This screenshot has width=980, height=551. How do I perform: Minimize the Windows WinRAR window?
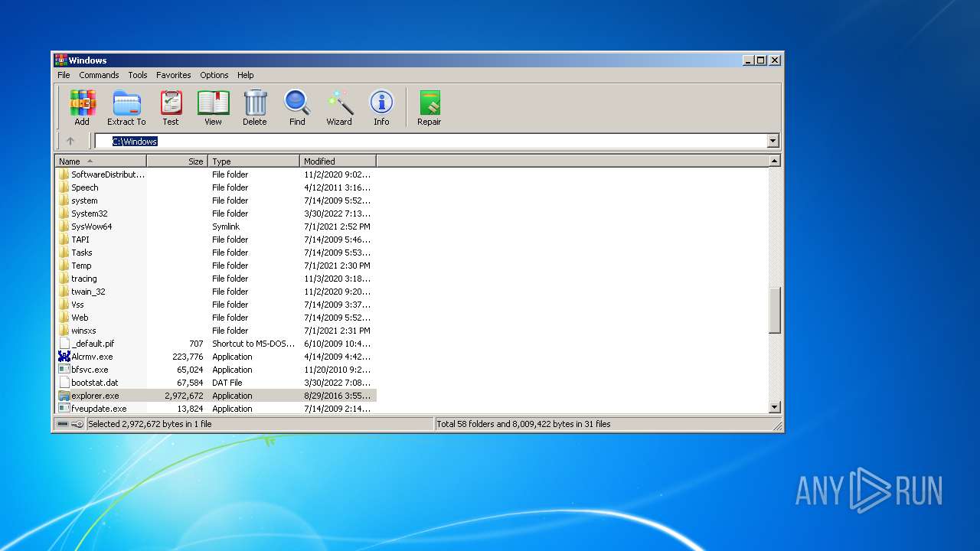pyautogui.click(x=748, y=60)
